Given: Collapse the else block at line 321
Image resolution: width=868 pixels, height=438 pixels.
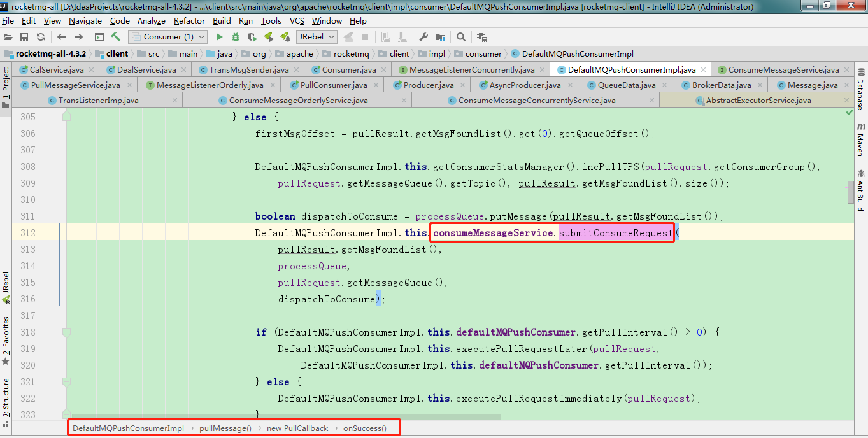Looking at the screenshot, I should pyautogui.click(x=66, y=381).
